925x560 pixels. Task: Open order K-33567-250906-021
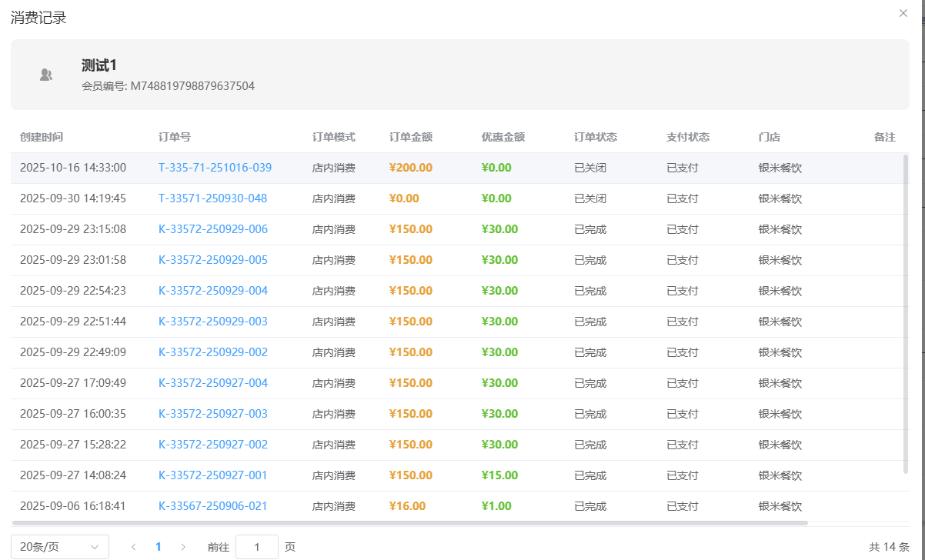click(213, 506)
